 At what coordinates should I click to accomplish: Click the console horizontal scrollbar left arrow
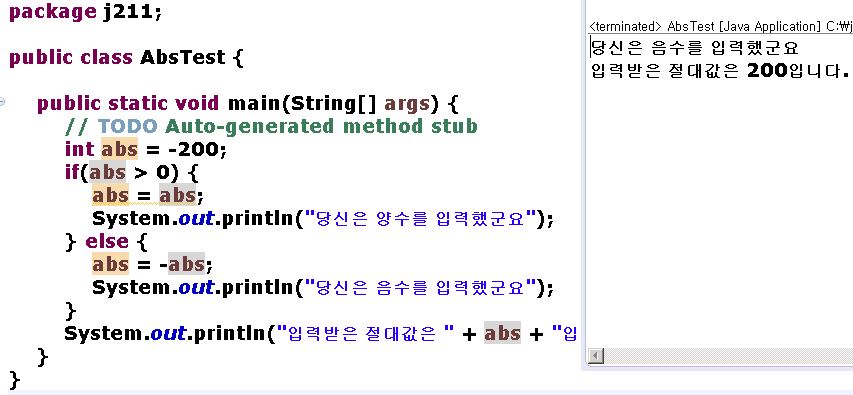[x=596, y=356]
